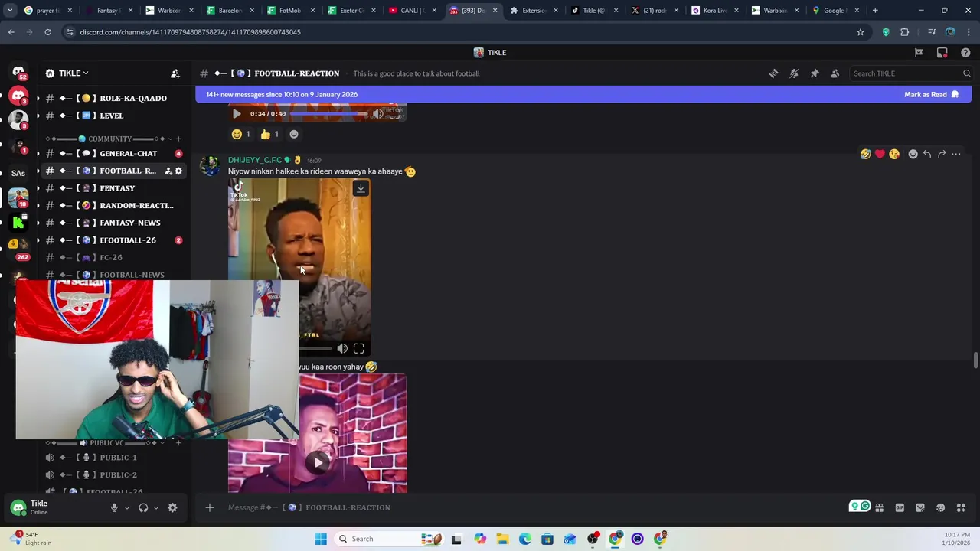Open FOOTBALL-REACTION channel settings gear
This screenshot has width=980, height=551.
(178, 171)
